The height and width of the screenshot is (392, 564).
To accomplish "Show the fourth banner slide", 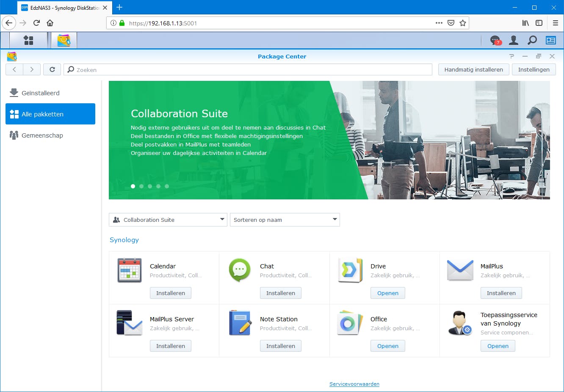I will (x=158, y=186).
